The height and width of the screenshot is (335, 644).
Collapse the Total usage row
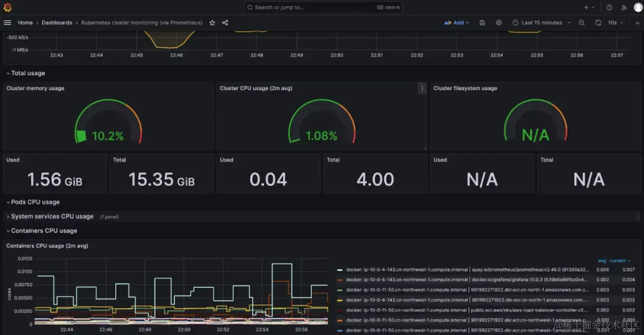click(26, 73)
